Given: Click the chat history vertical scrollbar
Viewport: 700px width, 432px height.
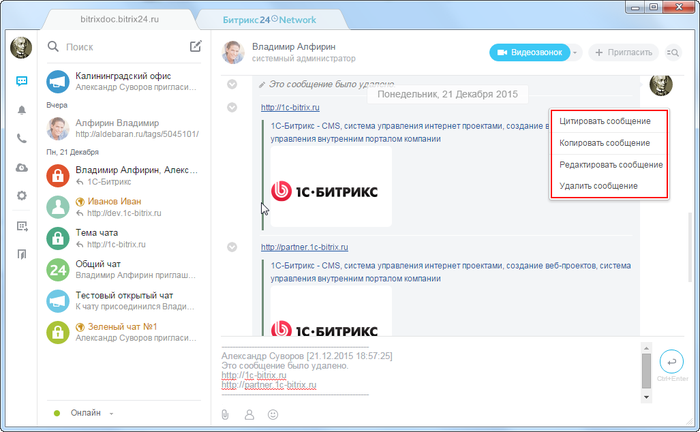Looking at the screenshot, I should point(690,247).
